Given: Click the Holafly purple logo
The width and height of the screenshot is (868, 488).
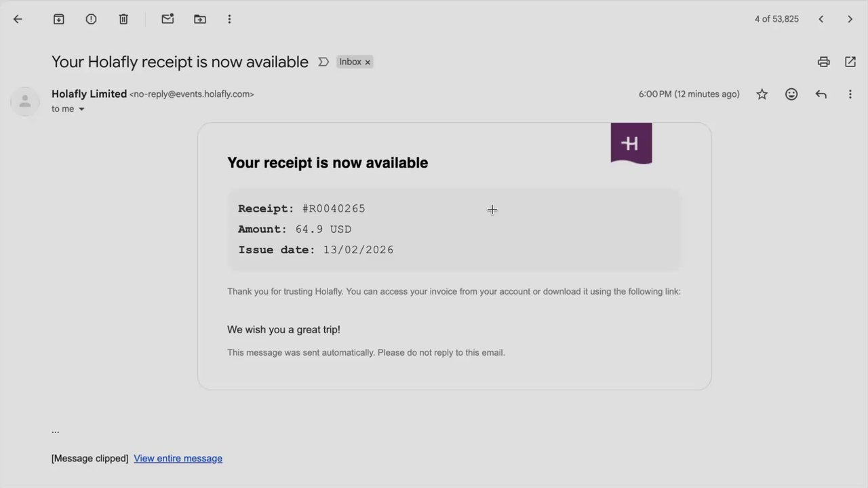Looking at the screenshot, I should [x=631, y=143].
